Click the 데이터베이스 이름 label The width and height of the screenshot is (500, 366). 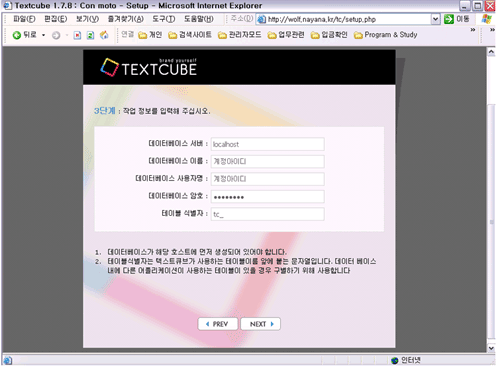(x=178, y=161)
